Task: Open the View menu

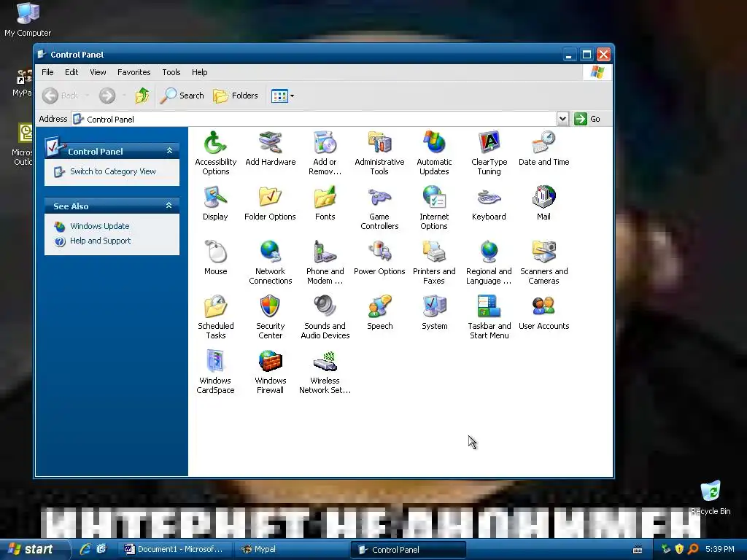Action: 98,72
